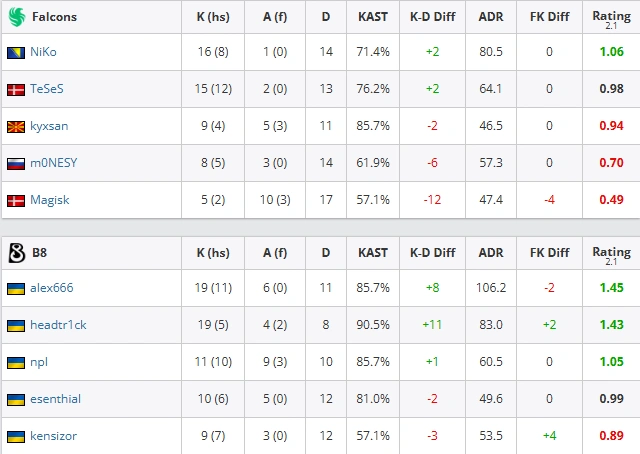Click kensizor's Ukrainian flag icon
Screen dimensions: 640x454
16,436
